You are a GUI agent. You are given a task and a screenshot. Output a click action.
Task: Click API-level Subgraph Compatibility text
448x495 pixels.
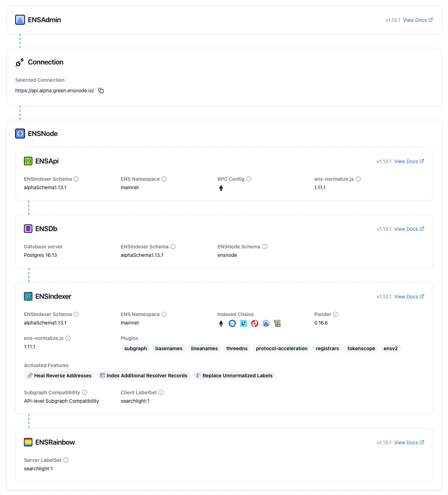click(61, 401)
